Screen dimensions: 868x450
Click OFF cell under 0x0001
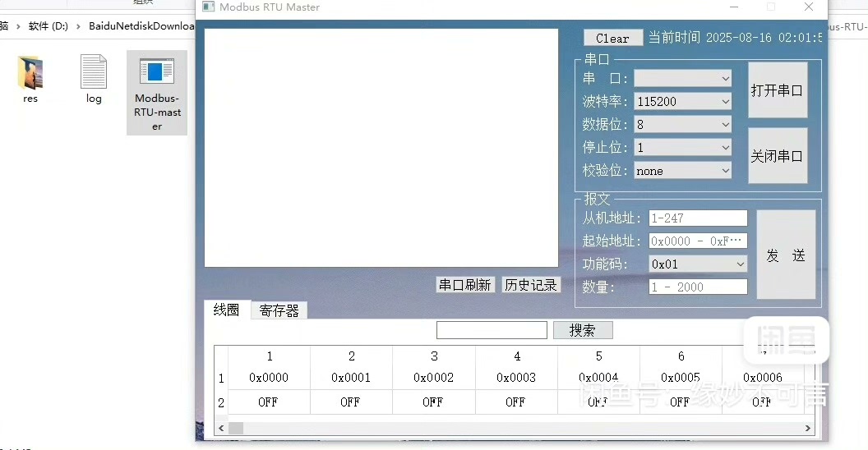[x=351, y=402]
